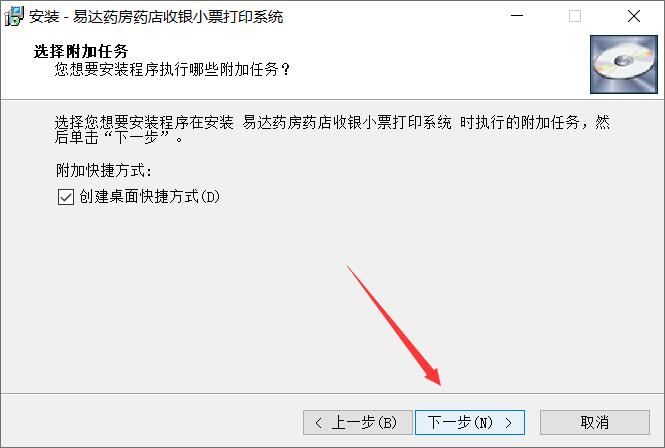665x448 pixels.
Task: Click the left chevron on the 上一步 button
Action: pos(319,423)
